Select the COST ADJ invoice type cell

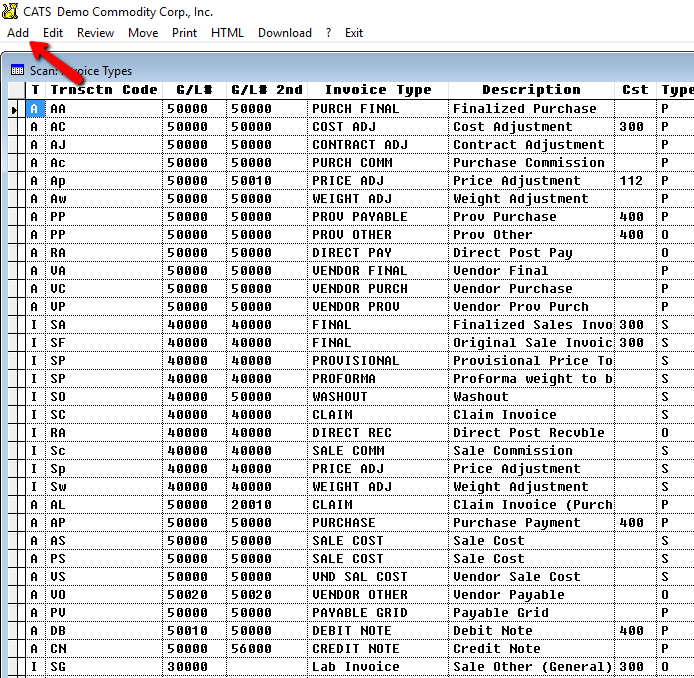(x=378, y=127)
